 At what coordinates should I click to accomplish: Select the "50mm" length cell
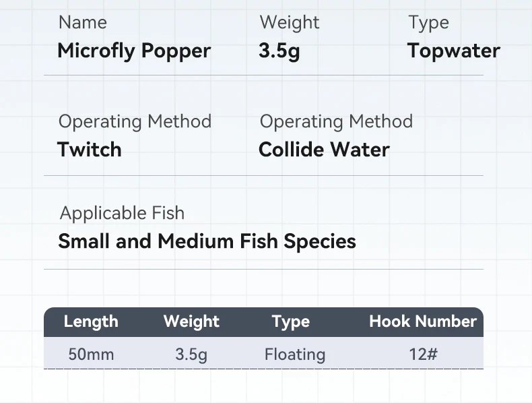point(91,354)
